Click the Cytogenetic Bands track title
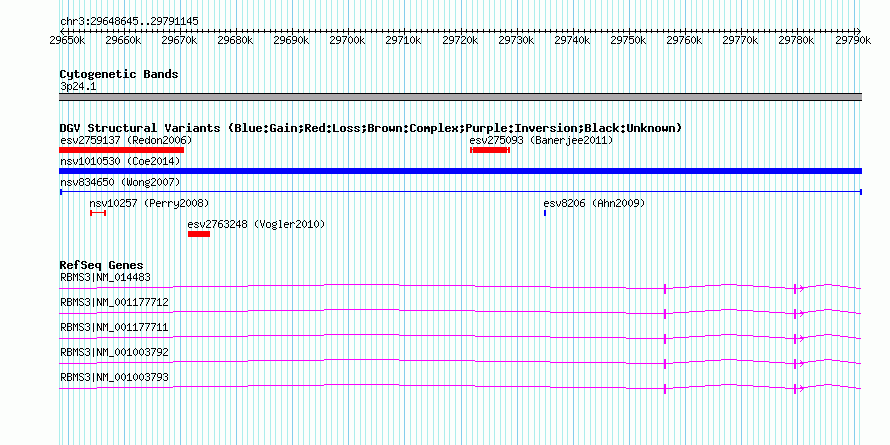 pos(119,74)
